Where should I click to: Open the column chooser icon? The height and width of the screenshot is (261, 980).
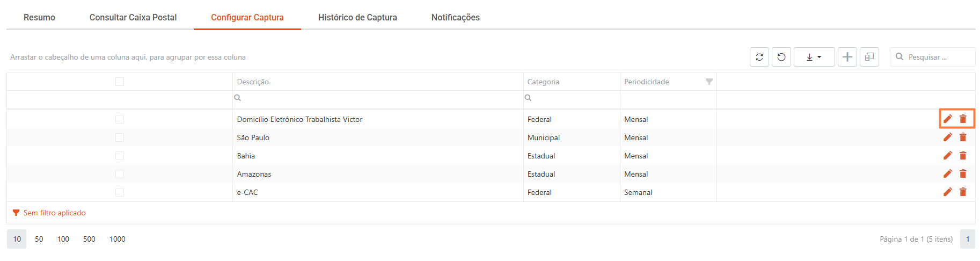coord(869,57)
